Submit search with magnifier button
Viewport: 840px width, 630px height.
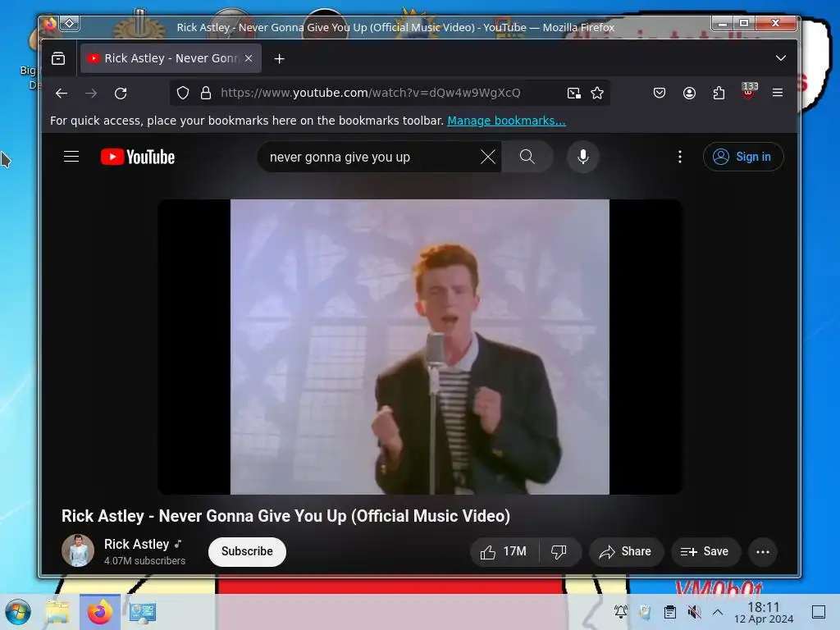pos(527,157)
